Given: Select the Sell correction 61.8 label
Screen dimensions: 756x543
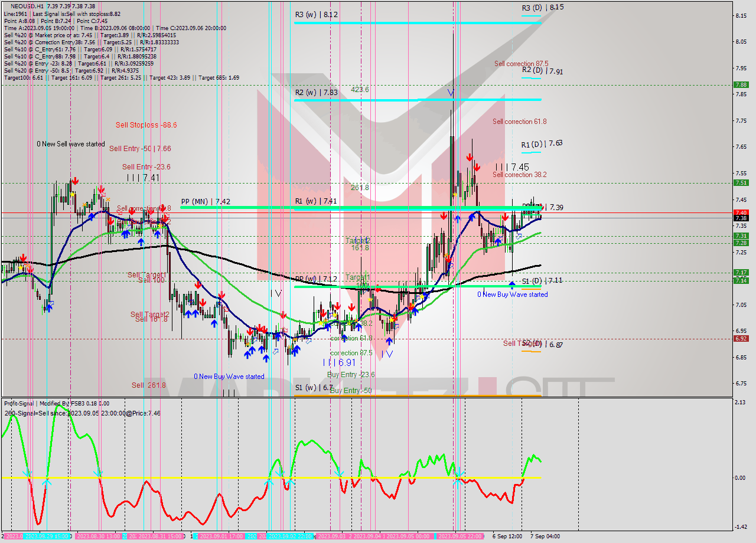Looking at the screenshot, I should [x=520, y=122].
